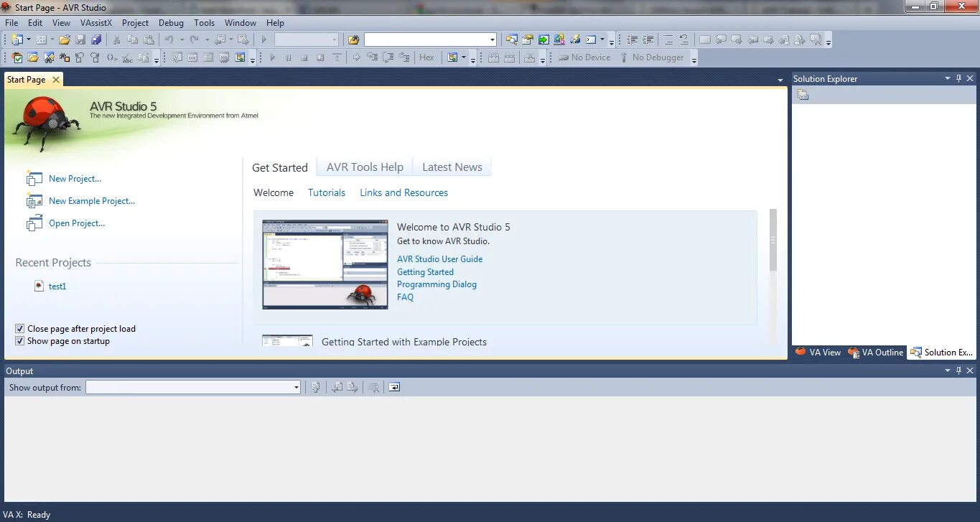Click the debugger Pause icon
980x522 pixels.
[288, 57]
